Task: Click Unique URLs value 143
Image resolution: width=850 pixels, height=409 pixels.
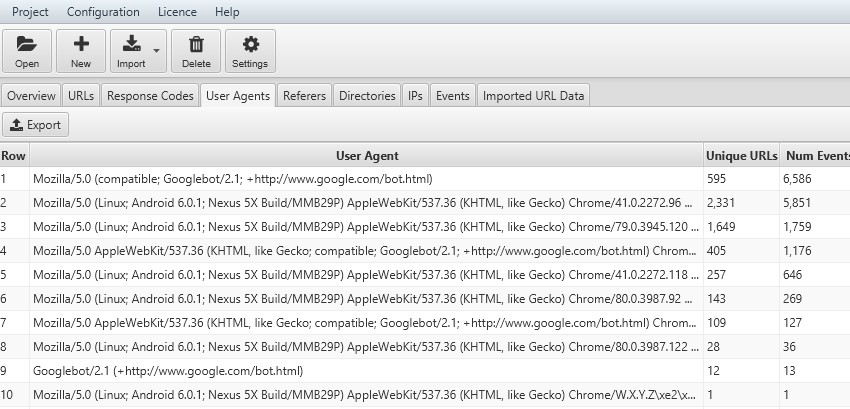Action: (x=716, y=299)
